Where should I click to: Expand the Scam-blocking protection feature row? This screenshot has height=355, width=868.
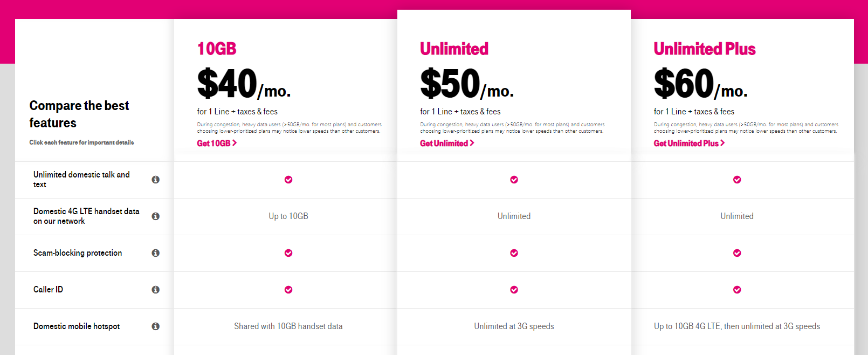(78, 253)
